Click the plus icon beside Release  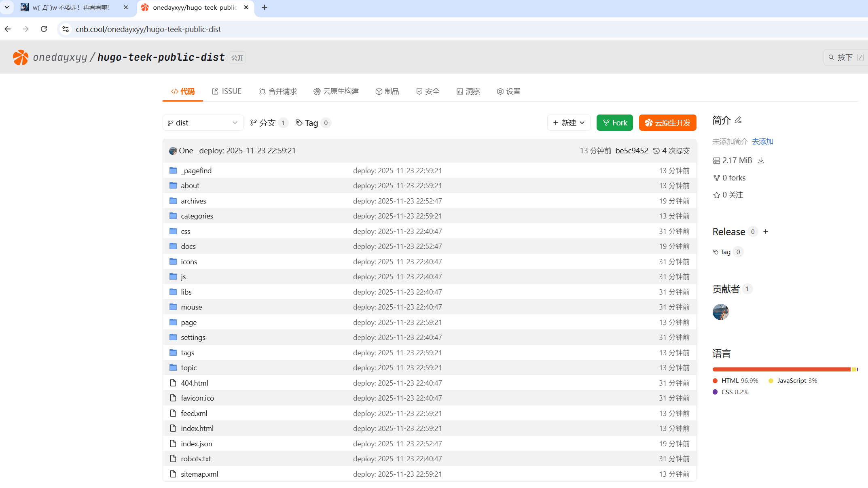tap(766, 232)
